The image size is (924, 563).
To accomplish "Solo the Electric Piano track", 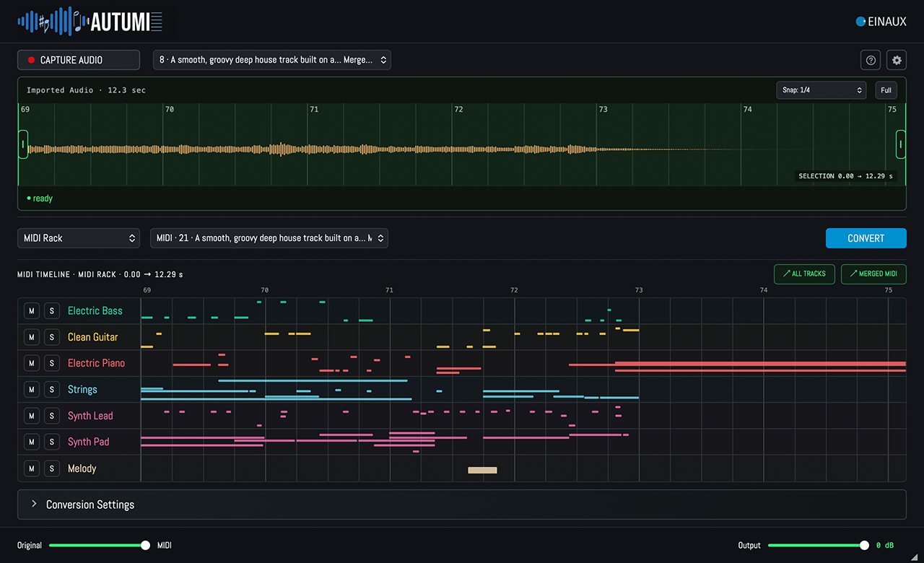I will click(52, 363).
